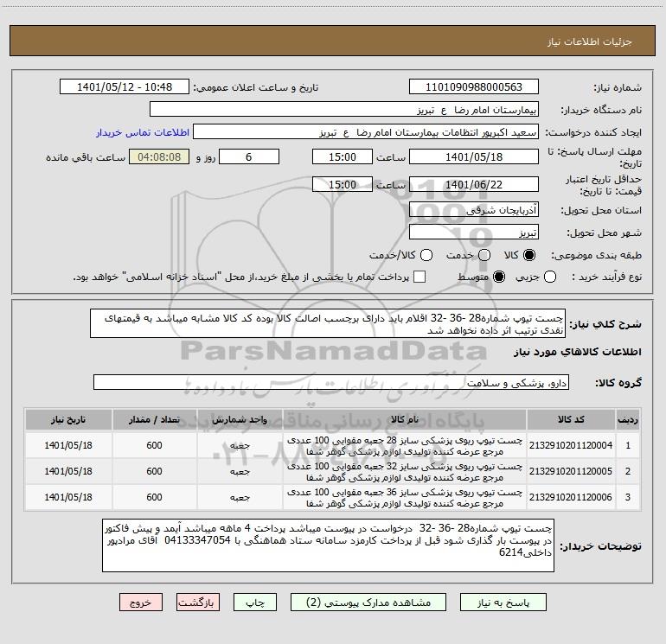This screenshot has height=644, width=666.
Task: Click the بازگشت back button
Action: coord(198,603)
